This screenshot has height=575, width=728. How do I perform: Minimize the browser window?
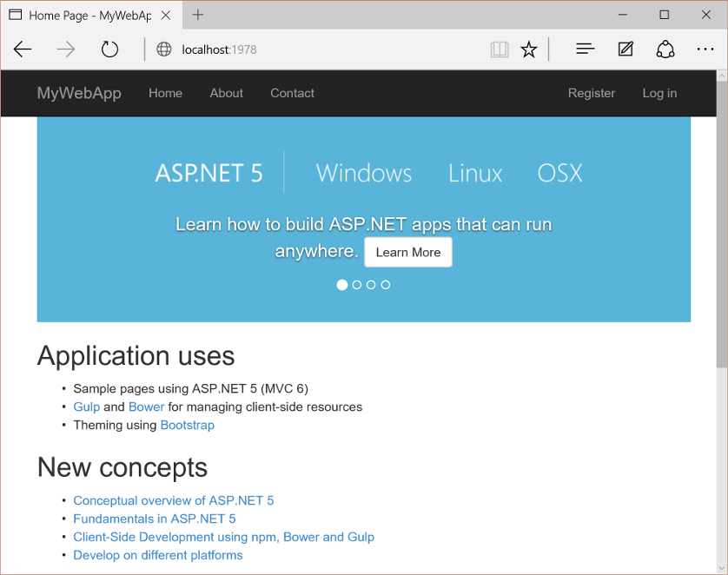tap(623, 15)
